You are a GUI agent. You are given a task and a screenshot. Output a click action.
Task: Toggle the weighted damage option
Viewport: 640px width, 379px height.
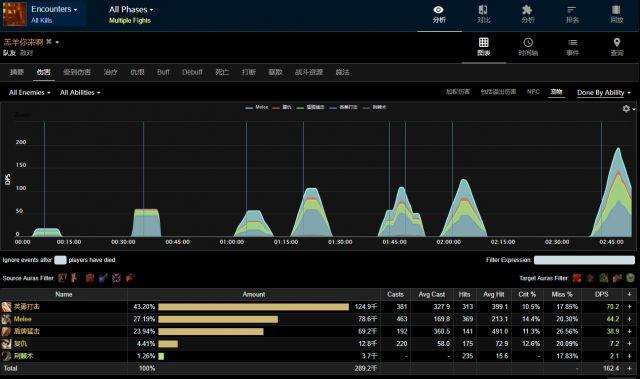point(458,92)
